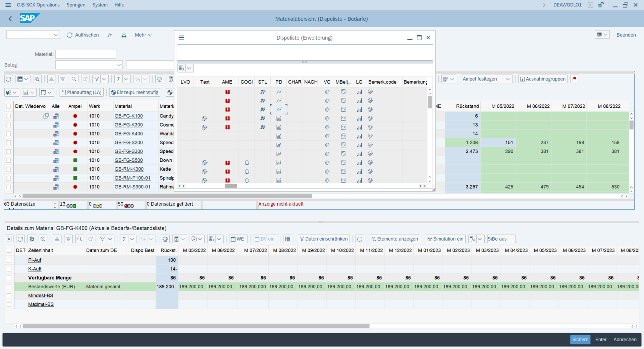This screenshot has height=349, width=644.
Task: Click the Material input field
Action: point(86,54)
